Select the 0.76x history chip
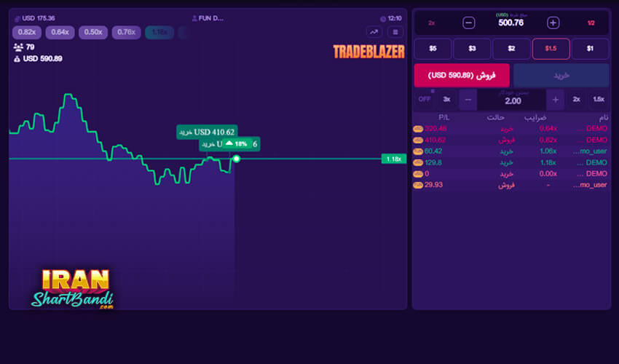Screen dimensions: 619x364 click(126, 32)
